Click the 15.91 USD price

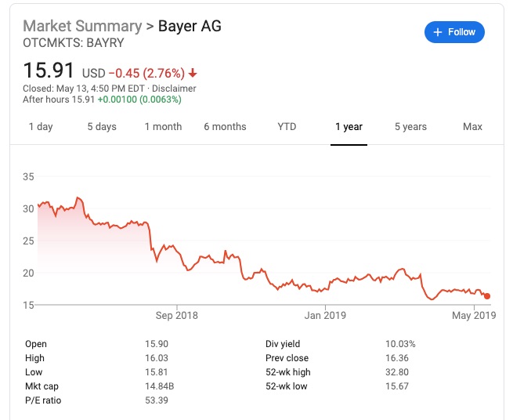pos(49,71)
